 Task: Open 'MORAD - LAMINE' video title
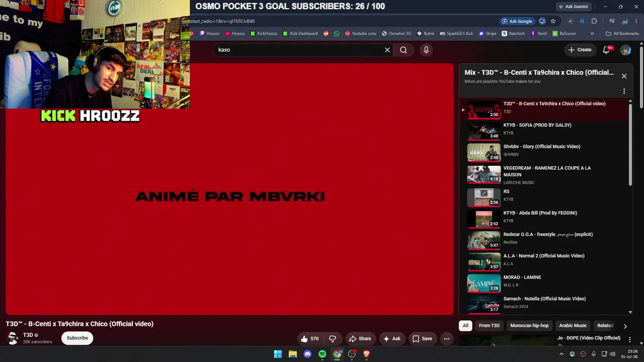522,278
